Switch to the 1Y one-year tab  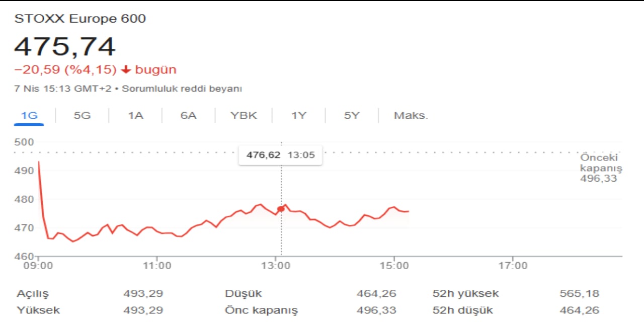tap(298, 116)
